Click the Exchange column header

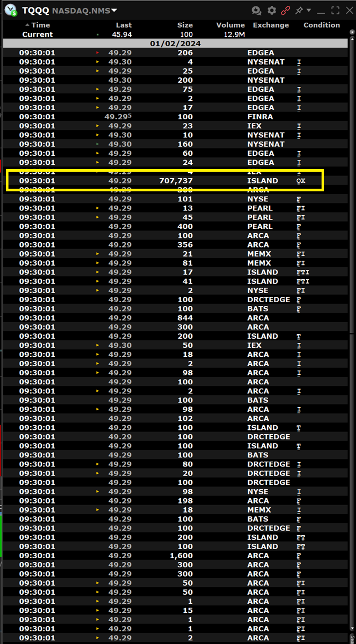271,25
